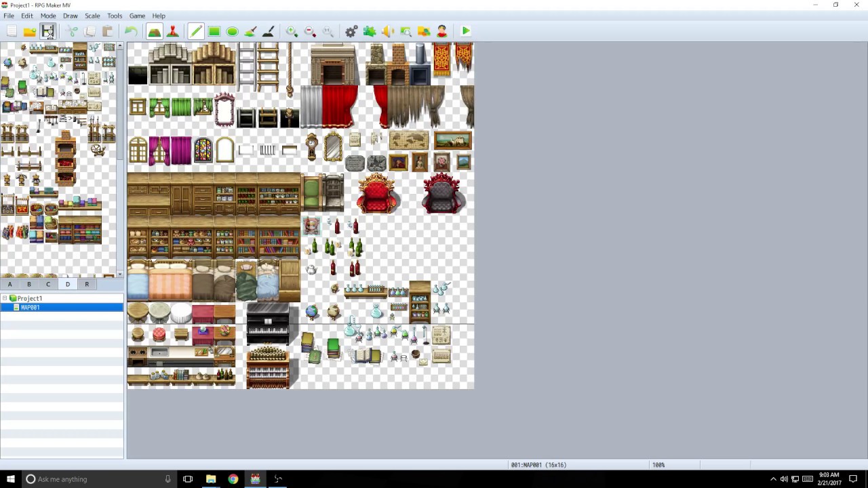Open File Explorer from taskbar
The height and width of the screenshot is (488, 868).
click(211, 479)
